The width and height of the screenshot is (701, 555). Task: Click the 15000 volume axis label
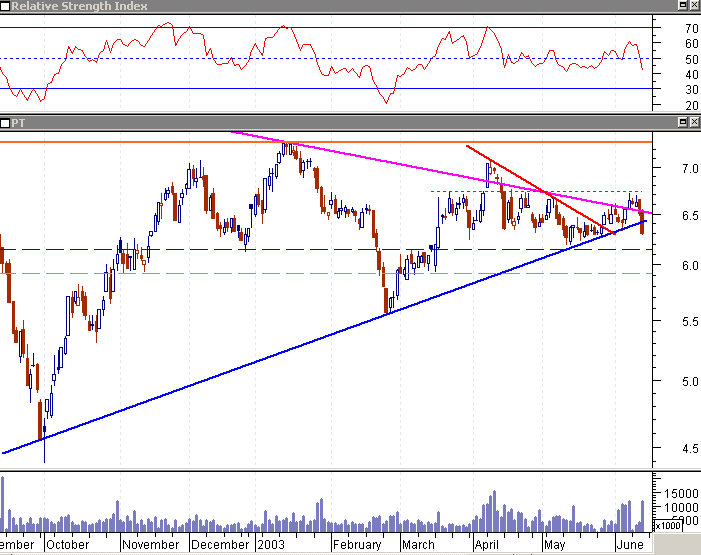tap(681, 494)
